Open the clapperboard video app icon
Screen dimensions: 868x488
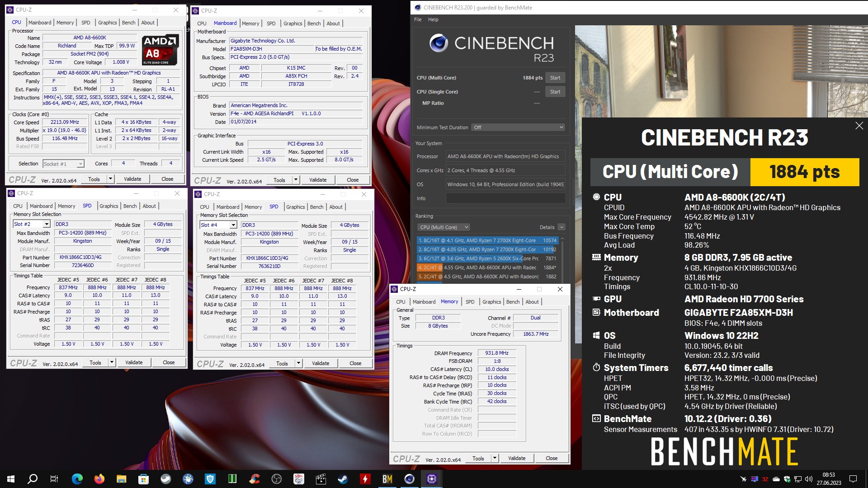click(321, 479)
